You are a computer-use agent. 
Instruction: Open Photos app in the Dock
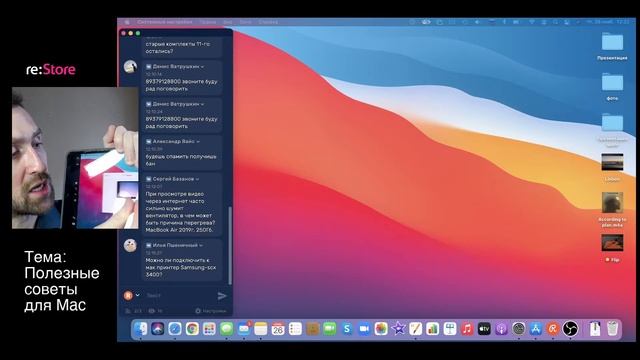[381, 329]
